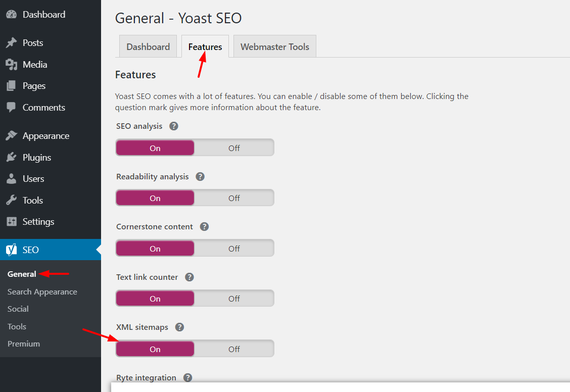
Task: Open XML sitemaps help question mark
Action: [179, 327]
